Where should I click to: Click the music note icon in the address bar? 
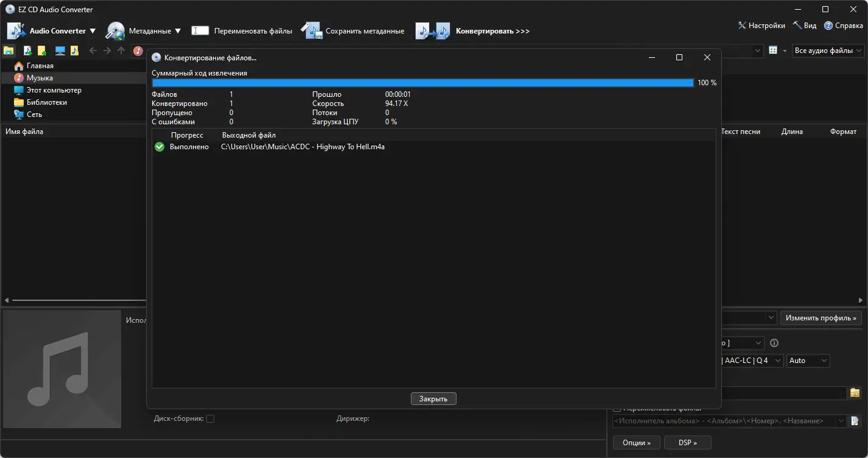138,51
